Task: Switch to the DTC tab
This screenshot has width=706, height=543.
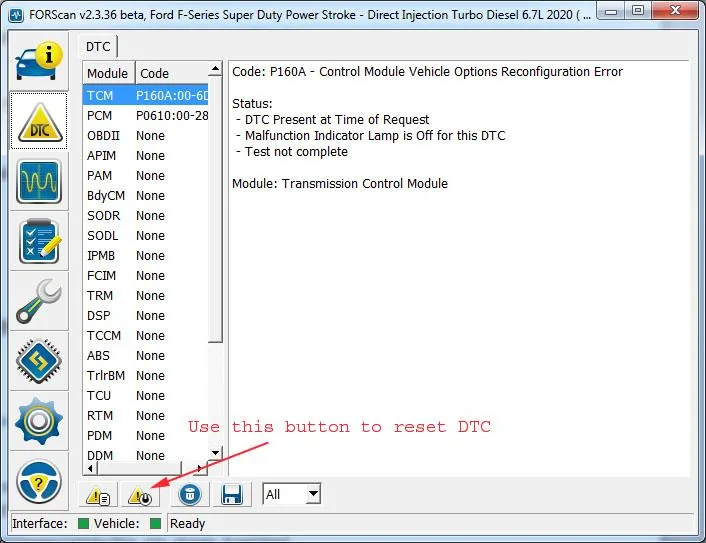Action: 98,47
